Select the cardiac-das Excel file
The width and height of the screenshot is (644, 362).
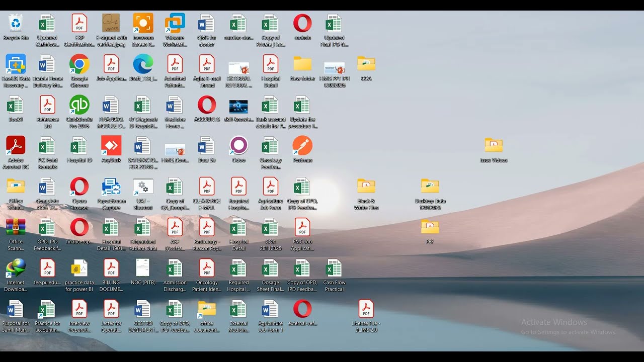238,23
